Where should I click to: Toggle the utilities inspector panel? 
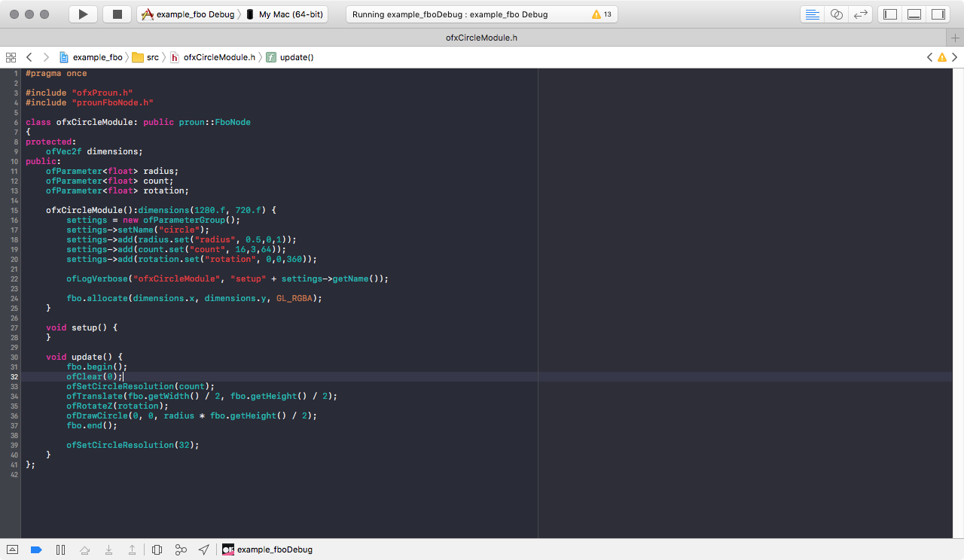point(938,14)
